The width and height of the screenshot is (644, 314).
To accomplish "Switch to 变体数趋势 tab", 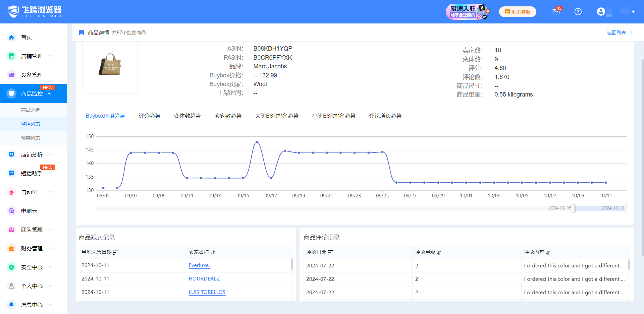I will pyautogui.click(x=187, y=116).
